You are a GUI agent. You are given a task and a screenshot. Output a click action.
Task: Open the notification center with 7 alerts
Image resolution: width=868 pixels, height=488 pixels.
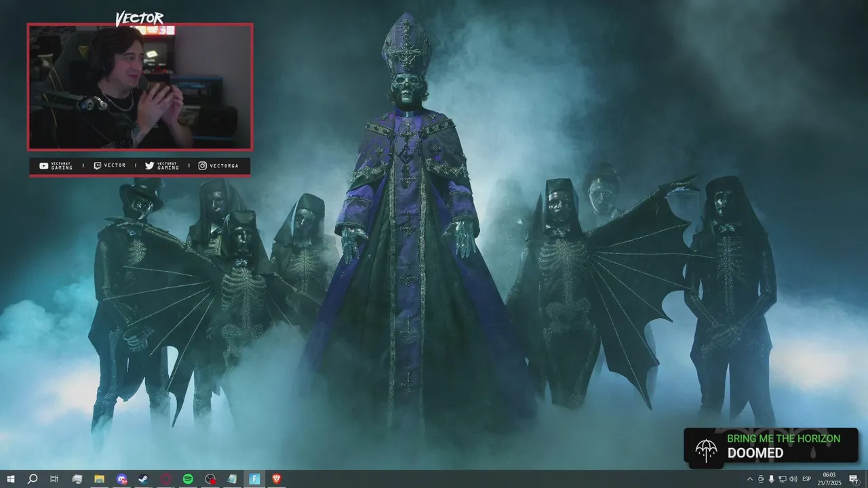[x=854, y=479]
